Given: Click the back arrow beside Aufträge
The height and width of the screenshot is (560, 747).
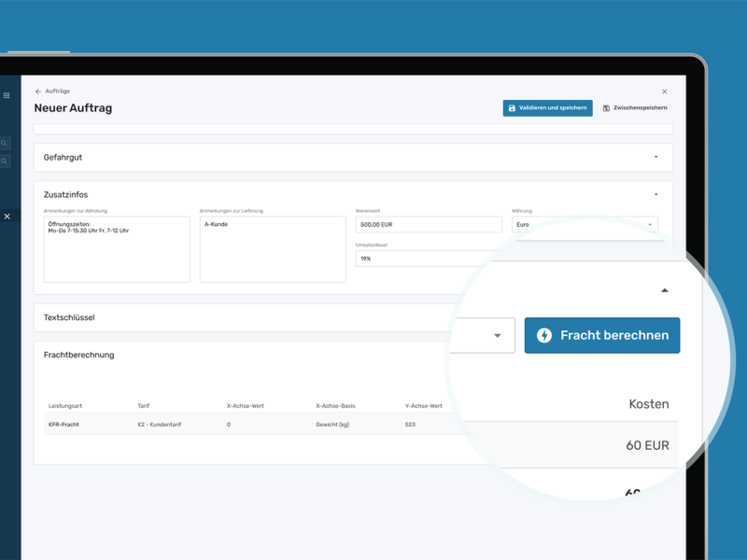Looking at the screenshot, I should tap(38, 91).
